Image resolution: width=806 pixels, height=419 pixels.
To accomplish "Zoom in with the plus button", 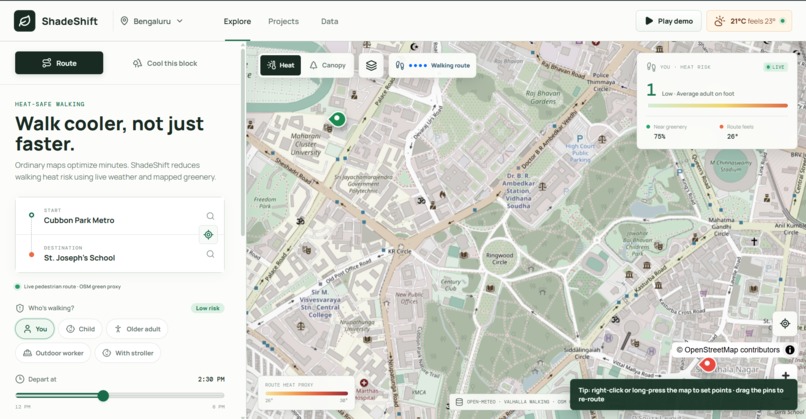I will coord(785,376).
